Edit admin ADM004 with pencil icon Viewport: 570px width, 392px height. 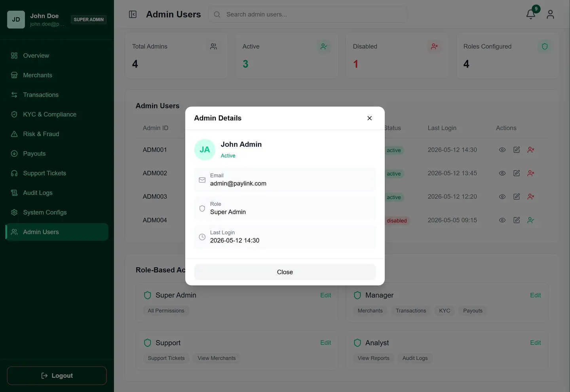click(x=517, y=220)
